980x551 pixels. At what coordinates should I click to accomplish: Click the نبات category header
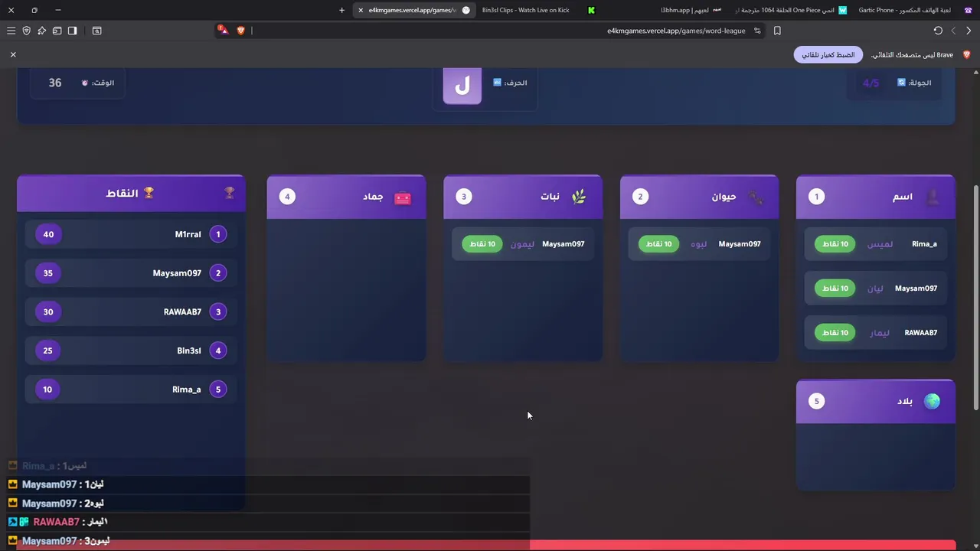click(x=523, y=197)
